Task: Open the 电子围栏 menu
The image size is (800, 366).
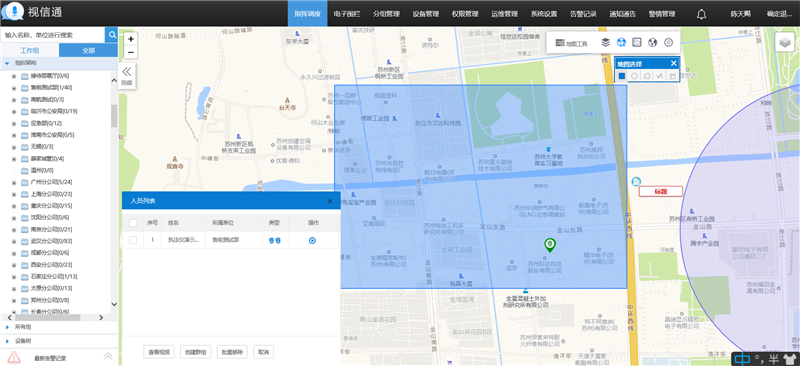Action: 346,14
